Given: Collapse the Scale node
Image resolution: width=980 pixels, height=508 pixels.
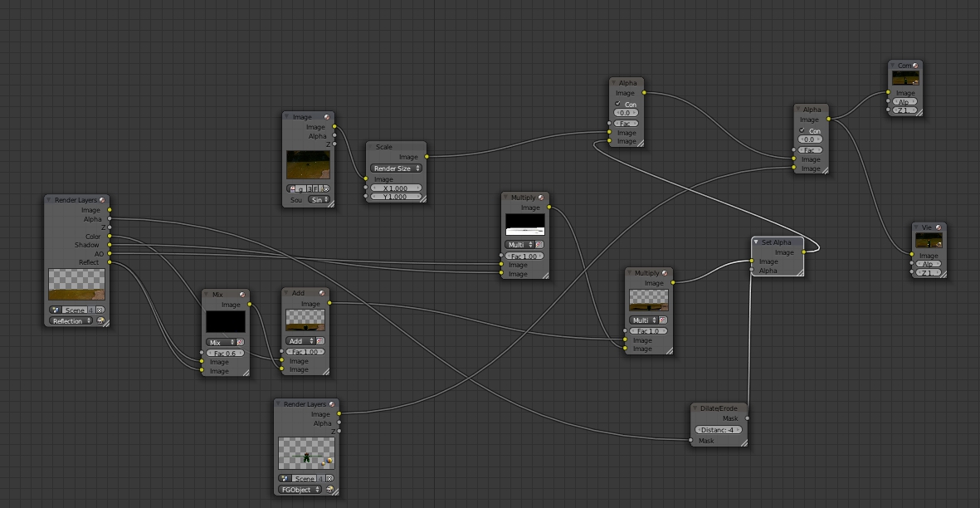Looking at the screenshot, I should (x=371, y=147).
